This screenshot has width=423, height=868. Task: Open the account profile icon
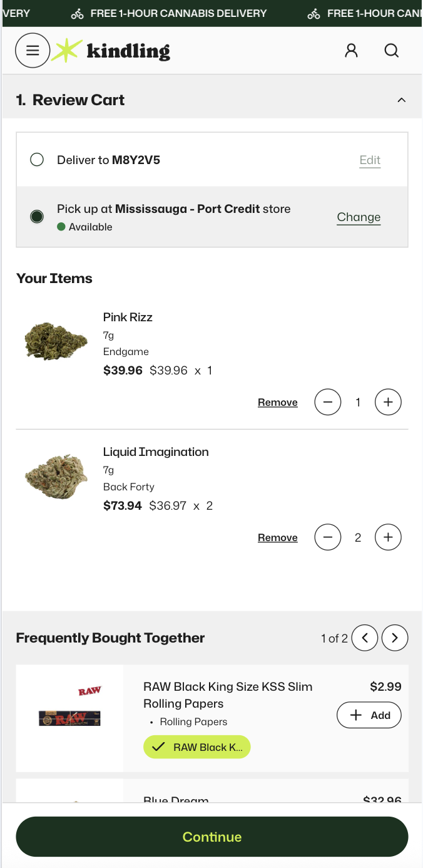tap(351, 51)
